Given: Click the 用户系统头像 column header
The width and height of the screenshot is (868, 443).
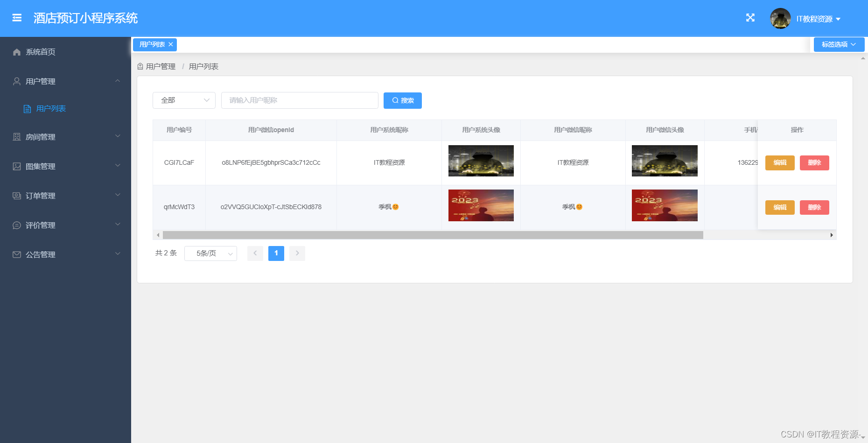Looking at the screenshot, I should (x=481, y=130).
